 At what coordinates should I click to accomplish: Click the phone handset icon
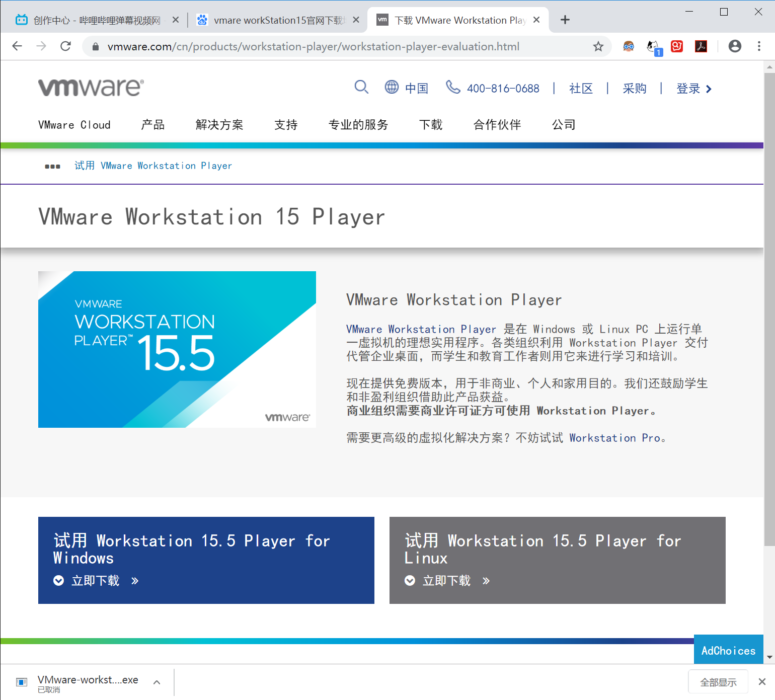point(453,87)
